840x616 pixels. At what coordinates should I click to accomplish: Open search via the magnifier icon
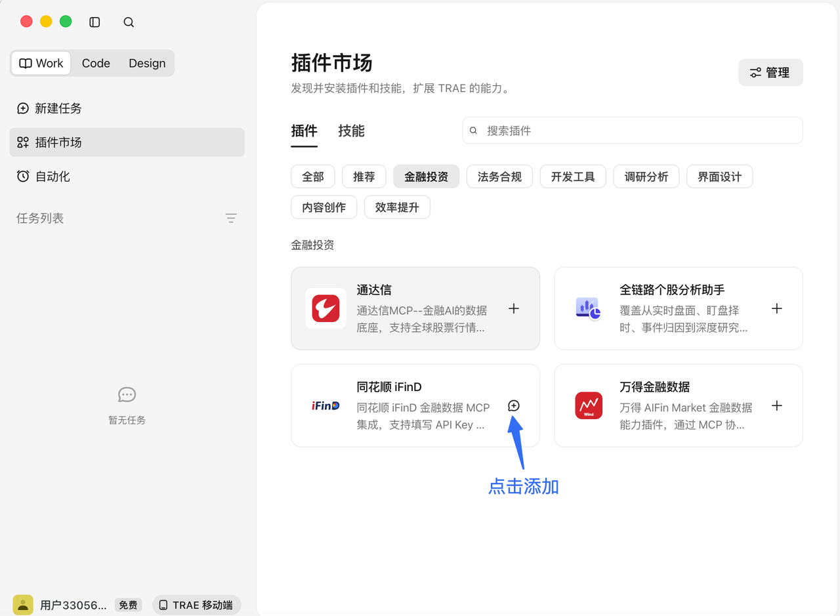pyautogui.click(x=129, y=22)
